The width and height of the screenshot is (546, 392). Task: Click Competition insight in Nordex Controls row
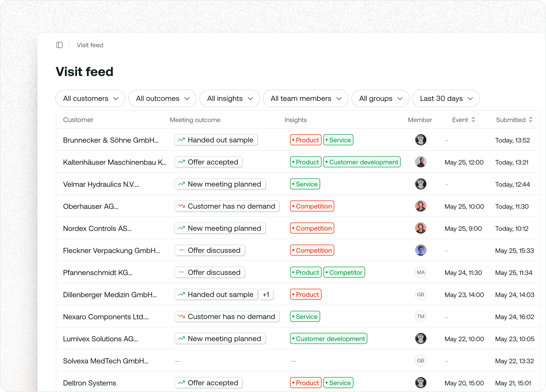click(312, 228)
